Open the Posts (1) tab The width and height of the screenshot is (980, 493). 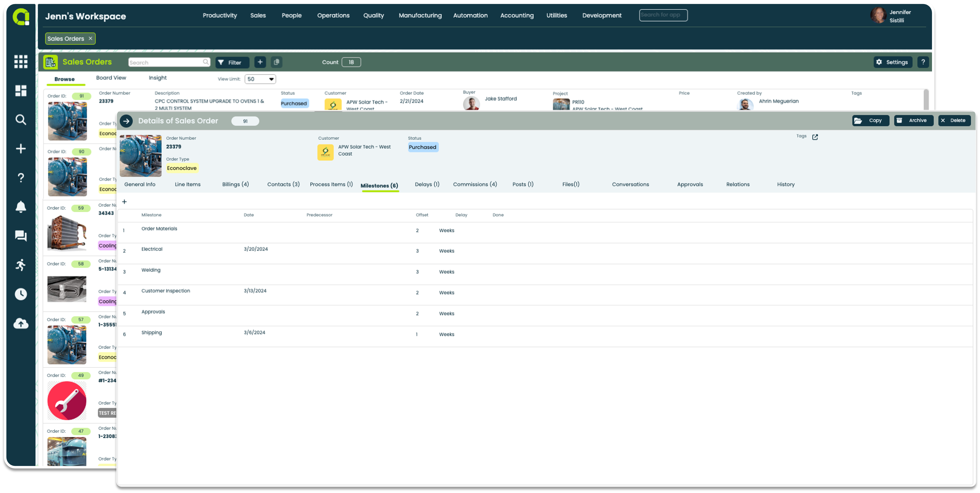click(523, 184)
